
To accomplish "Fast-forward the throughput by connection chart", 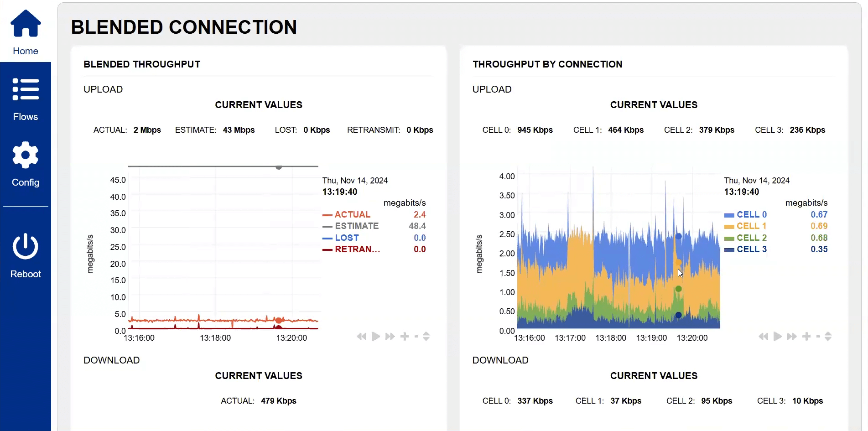I will (x=792, y=337).
